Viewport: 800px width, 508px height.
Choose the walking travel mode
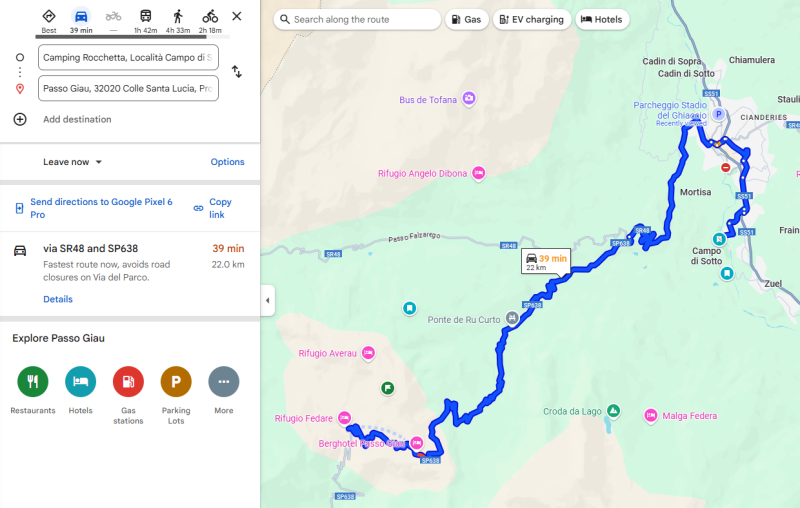coord(178,20)
